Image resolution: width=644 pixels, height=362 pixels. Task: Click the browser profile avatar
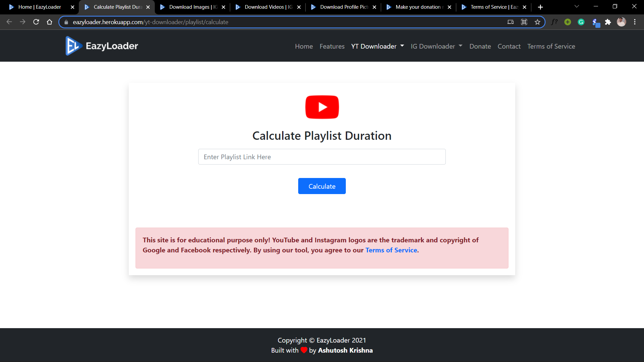coord(622,22)
